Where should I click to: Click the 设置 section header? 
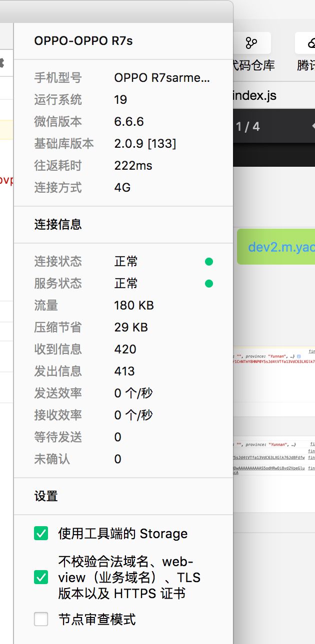pyautogui.click(x=46, y=496)
